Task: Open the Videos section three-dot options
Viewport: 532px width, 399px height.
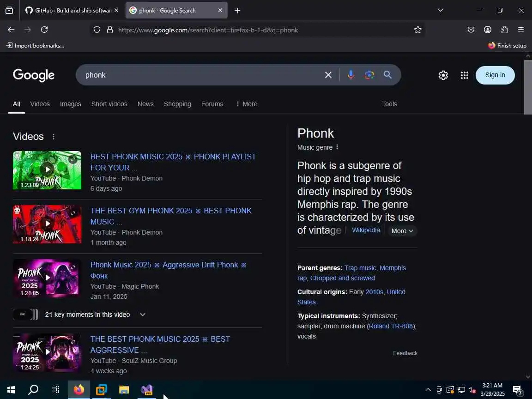Action: pos(53,137)
